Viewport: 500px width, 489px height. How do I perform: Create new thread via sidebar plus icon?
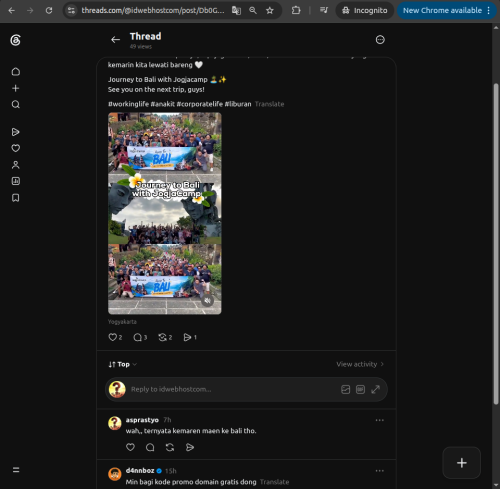16,88
